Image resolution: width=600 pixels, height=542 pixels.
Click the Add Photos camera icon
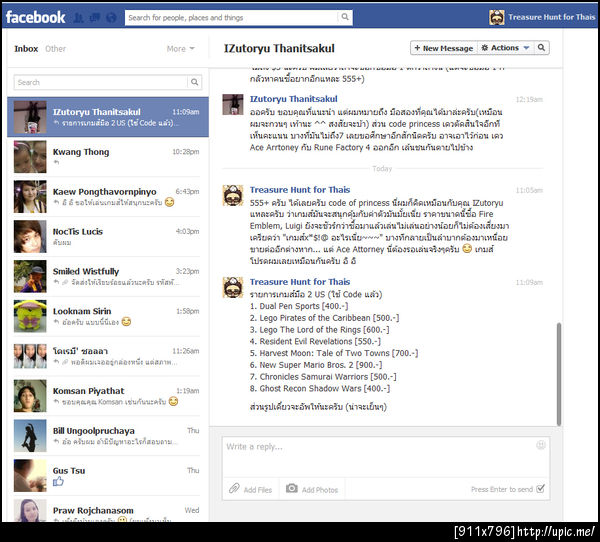pyautogui.click(x=292, y=488)
